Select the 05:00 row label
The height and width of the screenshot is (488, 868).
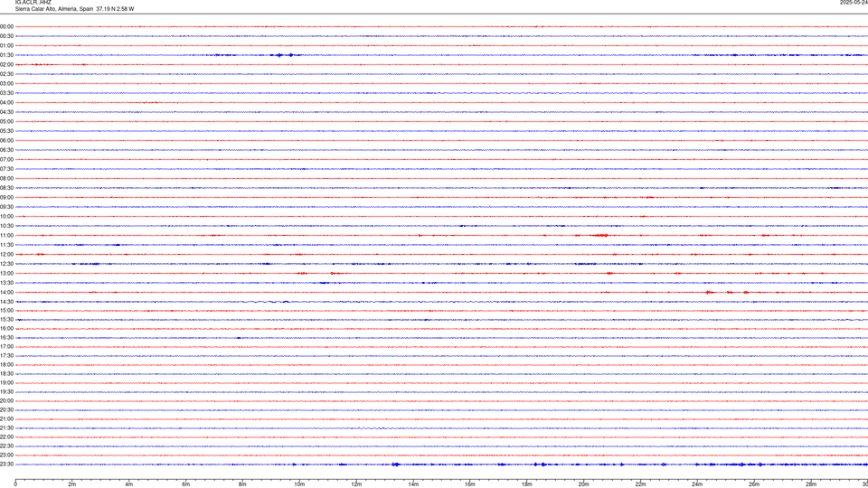(6, 121)
